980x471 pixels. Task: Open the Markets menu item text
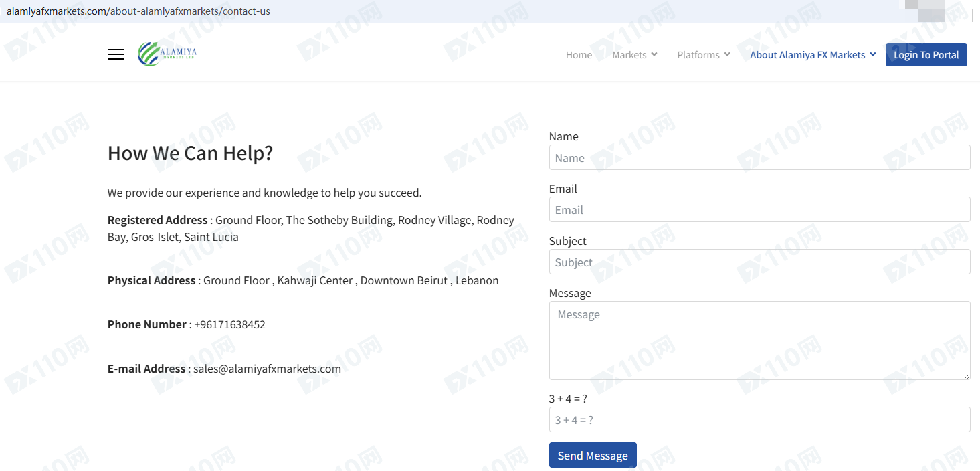tap(629, 55)
